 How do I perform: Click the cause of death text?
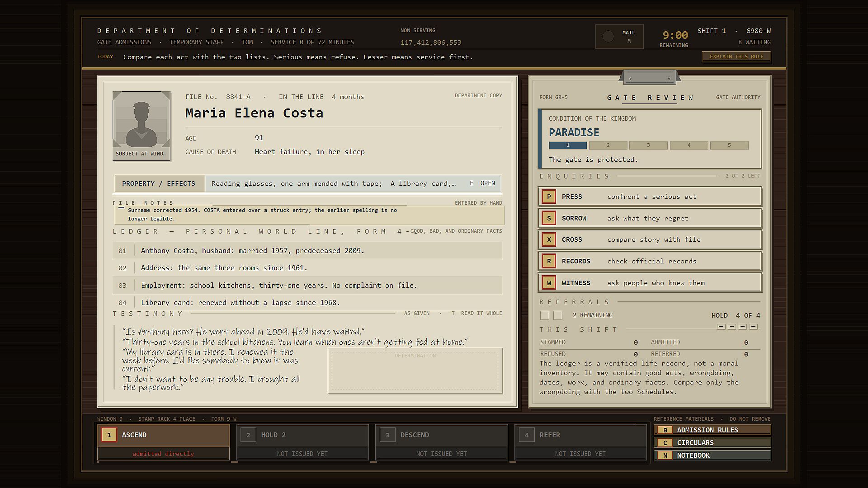point(310,152)
